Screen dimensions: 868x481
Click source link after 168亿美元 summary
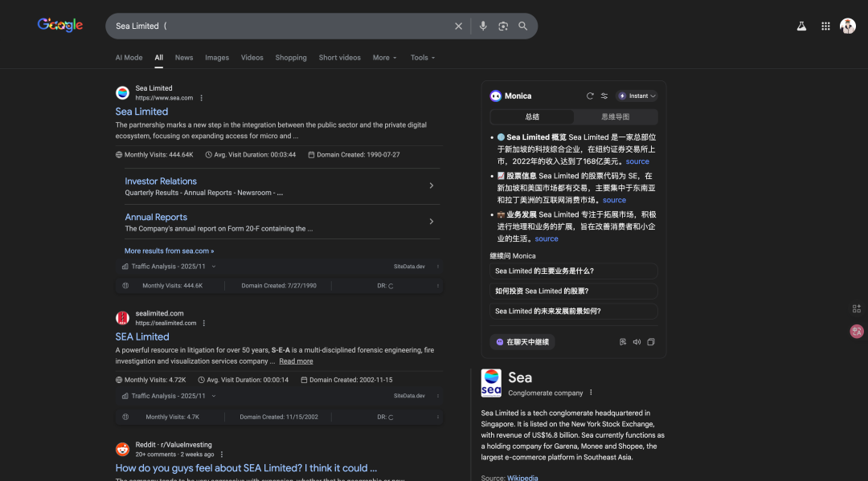pos(637,161)
